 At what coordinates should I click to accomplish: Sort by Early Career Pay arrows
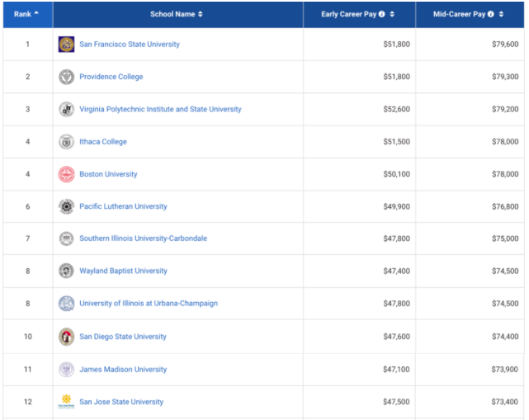tap(392, 14)
